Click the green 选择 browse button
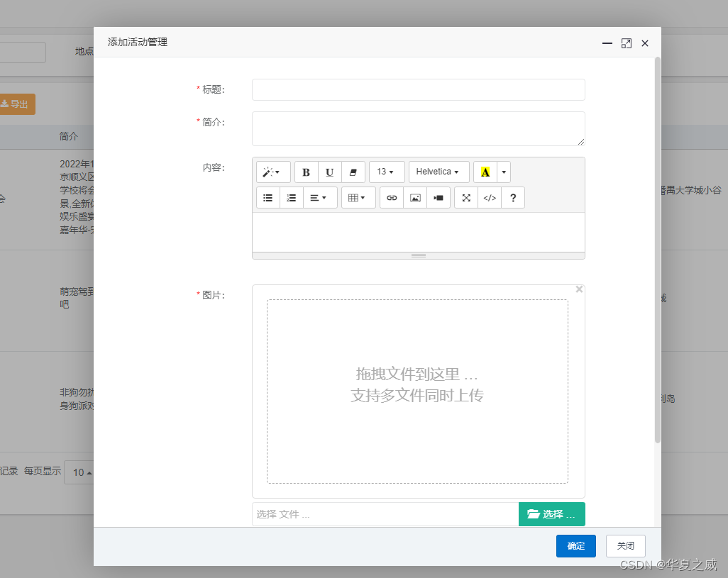The image size is (728, 578). 551,514
